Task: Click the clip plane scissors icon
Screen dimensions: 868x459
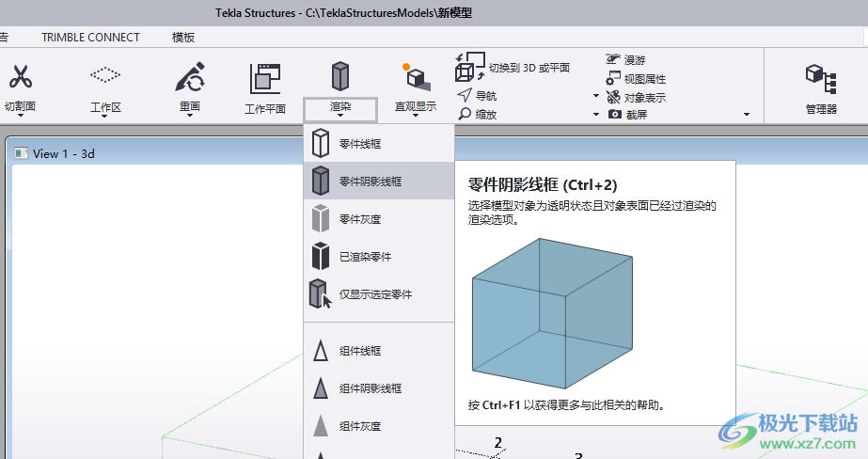Action: point(21,77)
